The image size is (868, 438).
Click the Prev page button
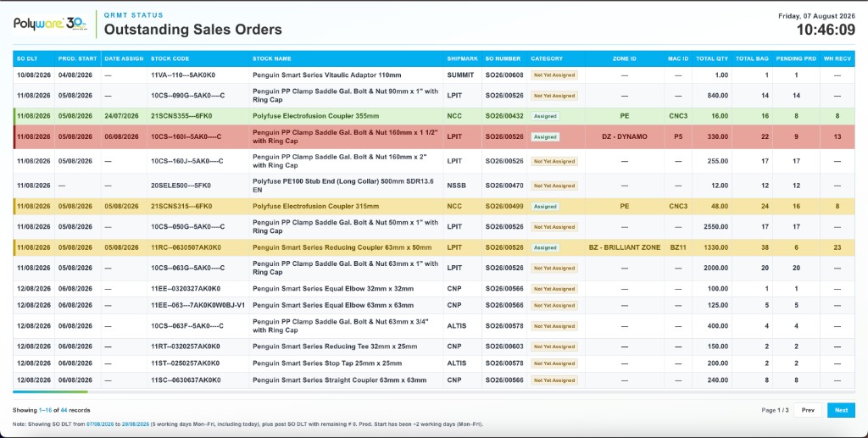tap(808, 410)
